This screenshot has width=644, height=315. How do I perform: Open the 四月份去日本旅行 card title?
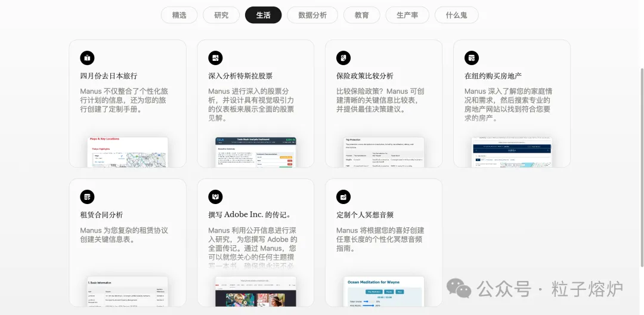109,76
